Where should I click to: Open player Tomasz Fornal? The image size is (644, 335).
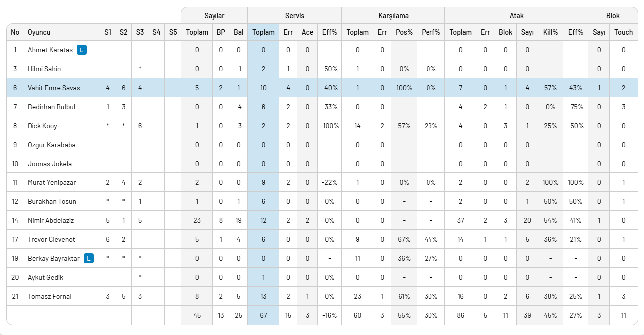pyautogui.click(x=49, y=296)
